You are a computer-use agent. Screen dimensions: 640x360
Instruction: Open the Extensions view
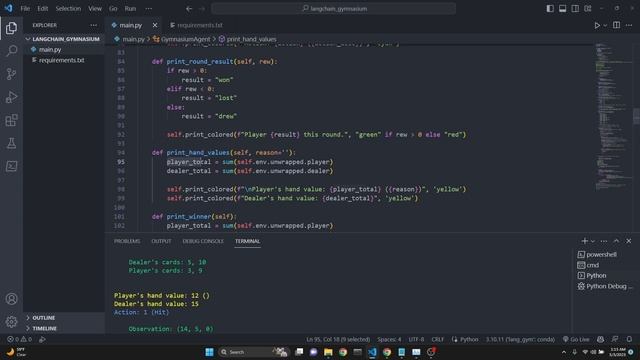click(11, 120)
